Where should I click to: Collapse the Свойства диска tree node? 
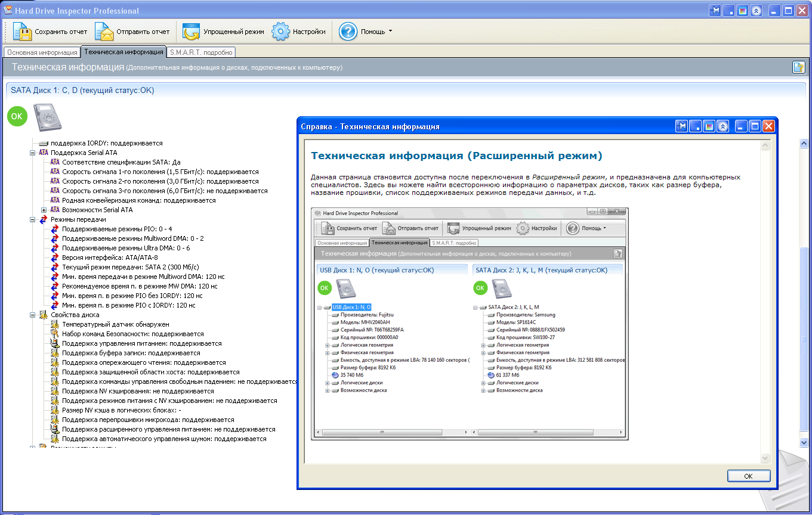[x=33, y=315]
